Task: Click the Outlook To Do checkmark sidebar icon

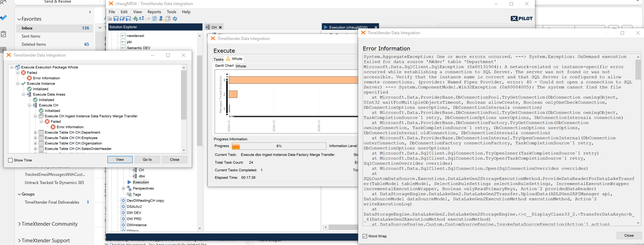Action: click(3, 18)
